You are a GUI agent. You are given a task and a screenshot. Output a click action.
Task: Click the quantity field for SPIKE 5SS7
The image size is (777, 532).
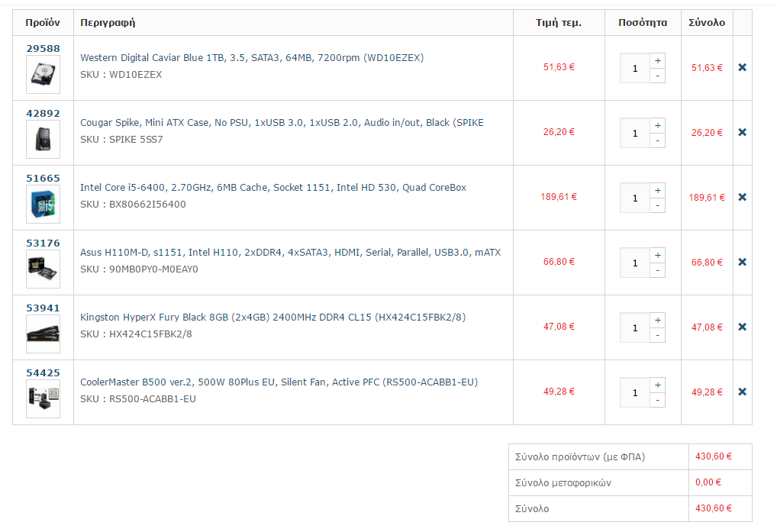click(635, 134)
